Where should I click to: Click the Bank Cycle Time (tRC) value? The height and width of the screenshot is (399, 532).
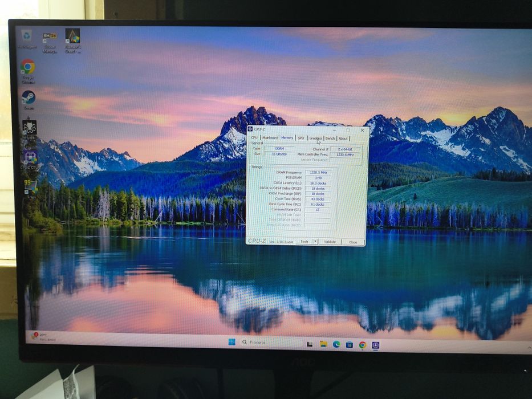[x=318, y=204]
